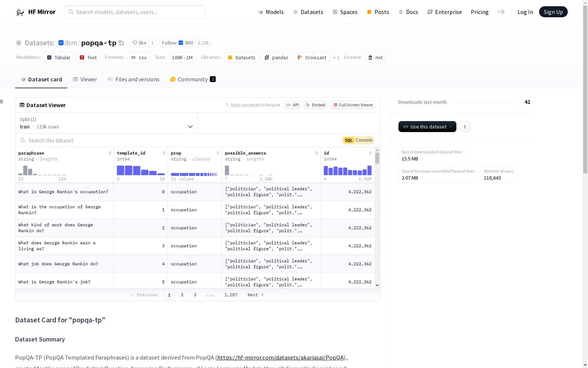Click the like count number
This screenshot has width=588, height=368.
pyautogui.click(x=153, y=43)
